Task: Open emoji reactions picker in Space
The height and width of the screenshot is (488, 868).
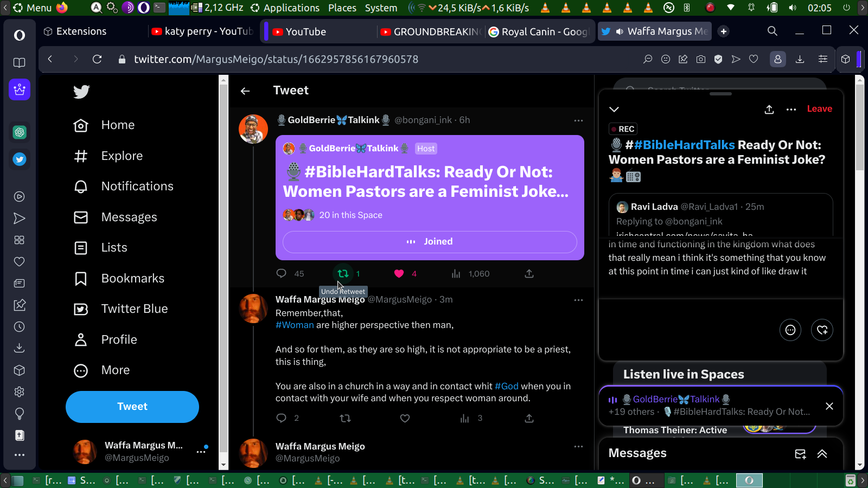Action: 790,330
